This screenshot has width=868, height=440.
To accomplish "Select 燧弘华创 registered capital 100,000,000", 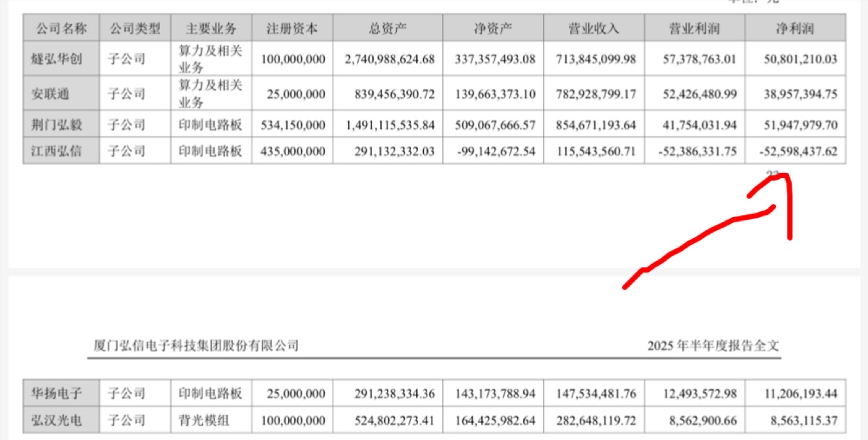I will tap(292, 59).
